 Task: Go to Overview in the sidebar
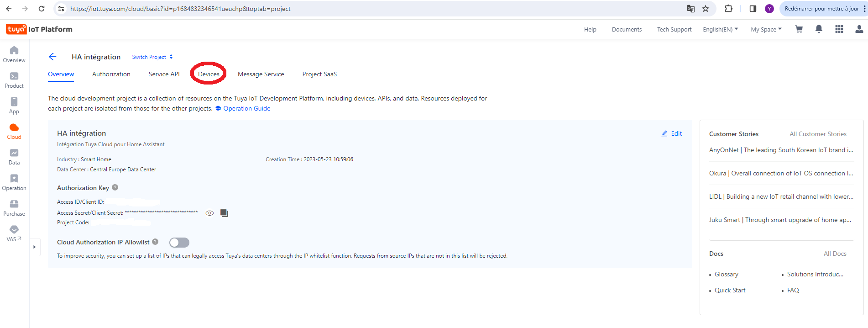click(x=14, y=54)
